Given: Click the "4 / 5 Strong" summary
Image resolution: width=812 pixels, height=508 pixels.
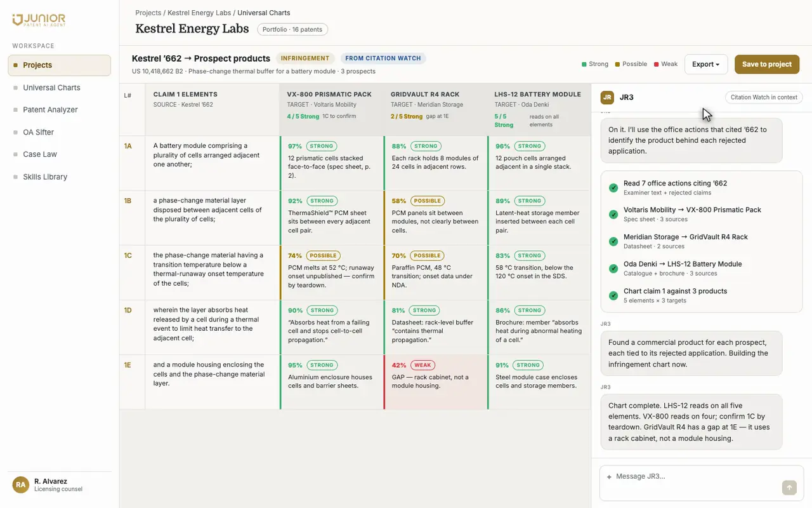Looking at the screenshot, I should 303,116.
